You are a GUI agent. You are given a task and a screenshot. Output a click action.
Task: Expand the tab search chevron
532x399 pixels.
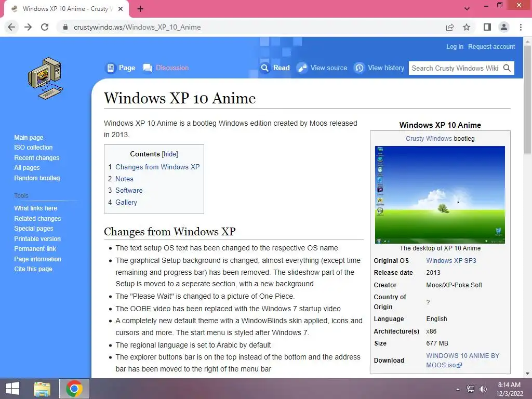pyautogui.click(x=467, y=8)
